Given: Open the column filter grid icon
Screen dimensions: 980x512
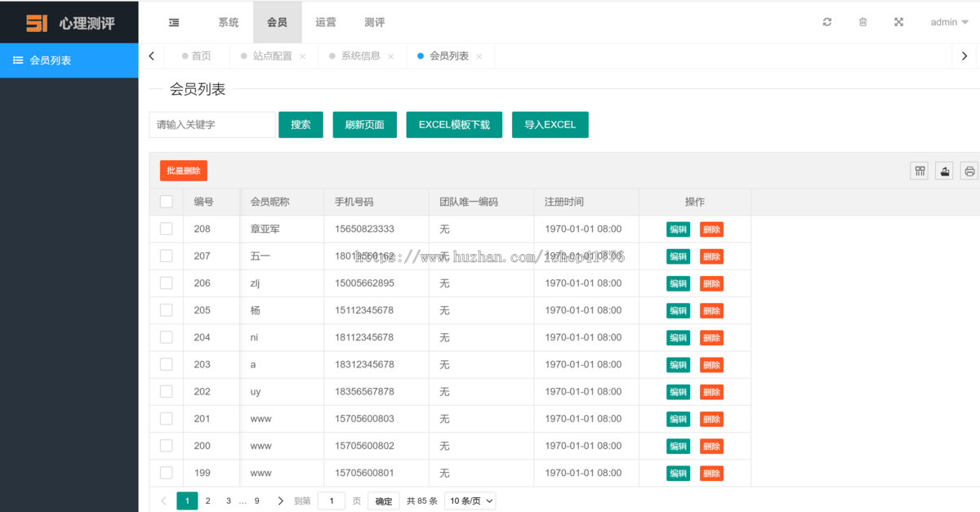Looking at the screenshot, I should tap(920, 171).
